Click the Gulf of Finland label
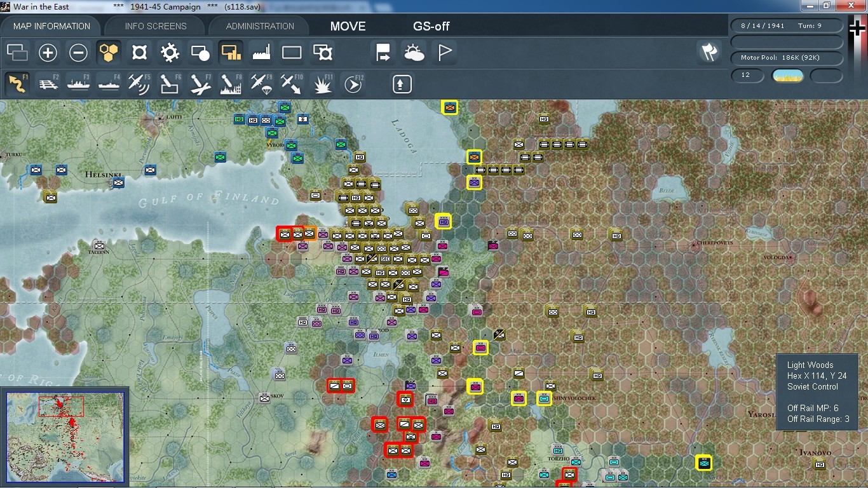The image size is (868, 488). (x=210, y=199)
